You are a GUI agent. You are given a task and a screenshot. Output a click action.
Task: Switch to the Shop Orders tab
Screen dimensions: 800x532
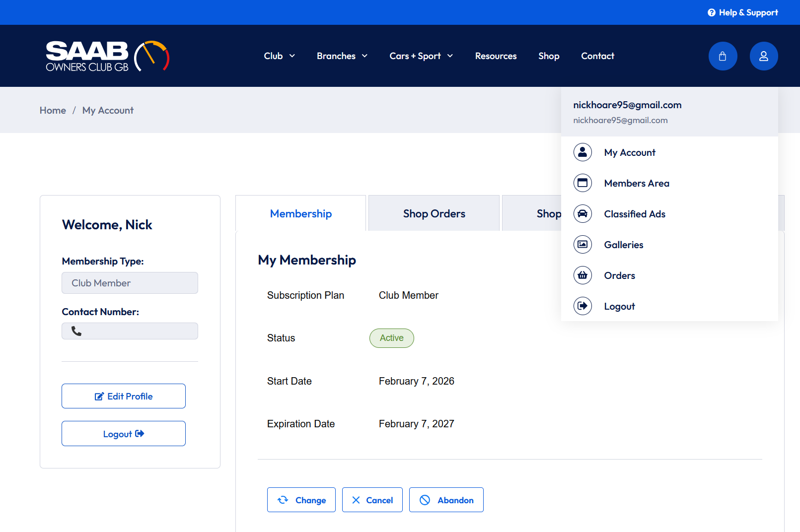(x=434, y=214)
